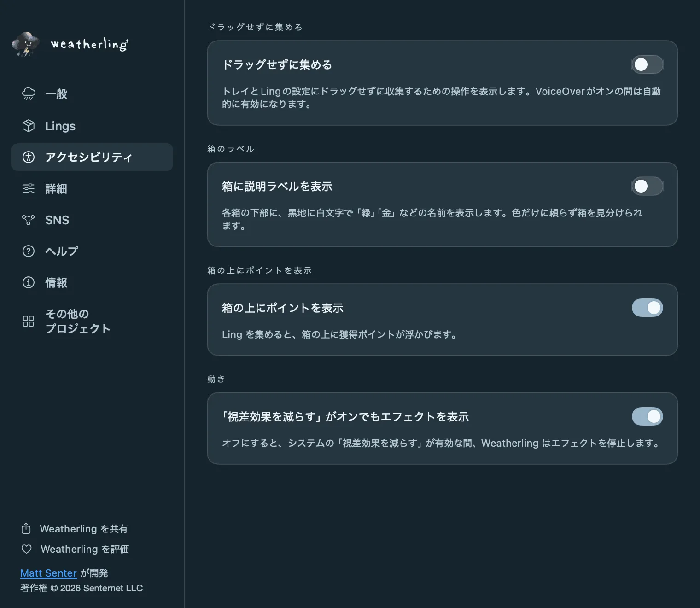Viewport: 700px width, 608px height.
Task: Click the accessibility figure icon in the sidebar
Action: [x=29, y=157]
